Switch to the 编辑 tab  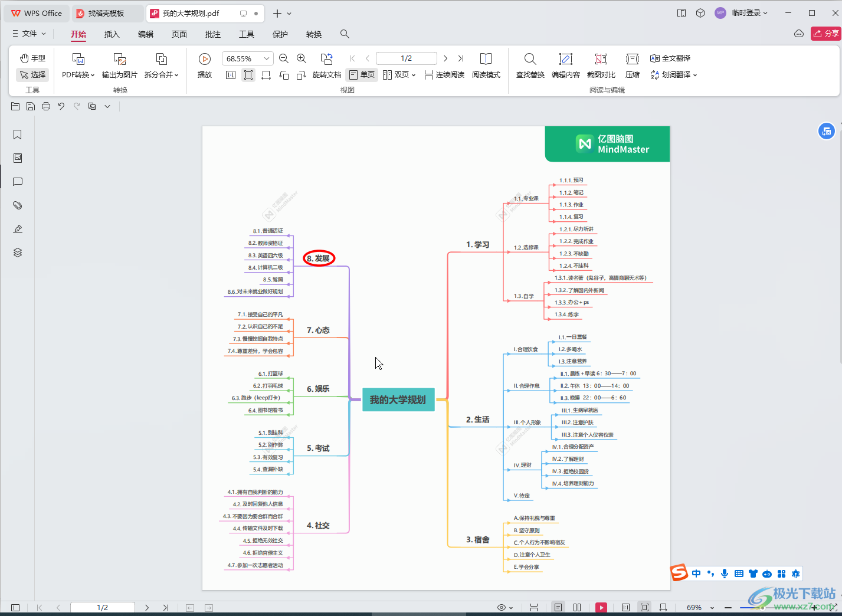(x=146, y=34)
